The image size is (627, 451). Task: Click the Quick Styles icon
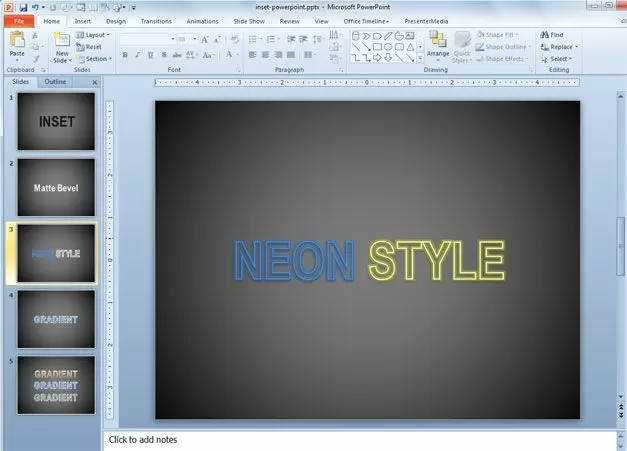pos(462,40)
